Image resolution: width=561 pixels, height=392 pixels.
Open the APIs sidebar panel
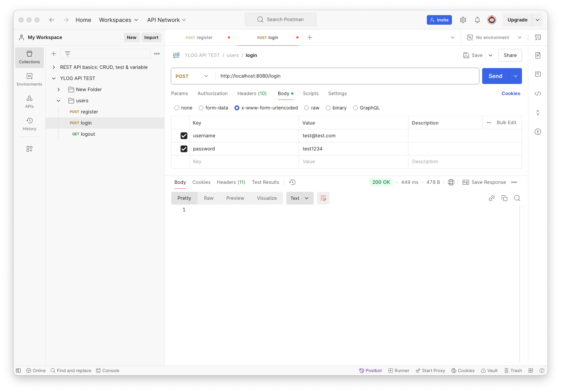29,102
